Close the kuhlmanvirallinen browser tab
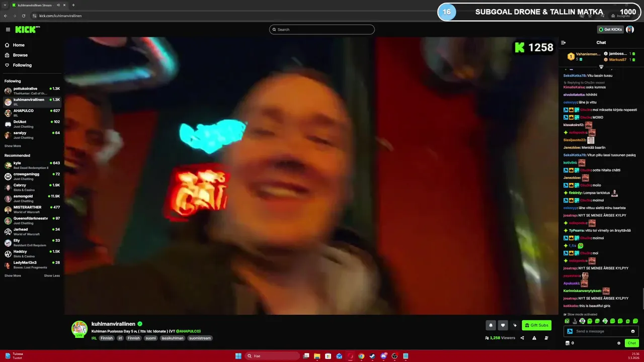Viewport: 644px width, 362px height. tap(64, 5)
